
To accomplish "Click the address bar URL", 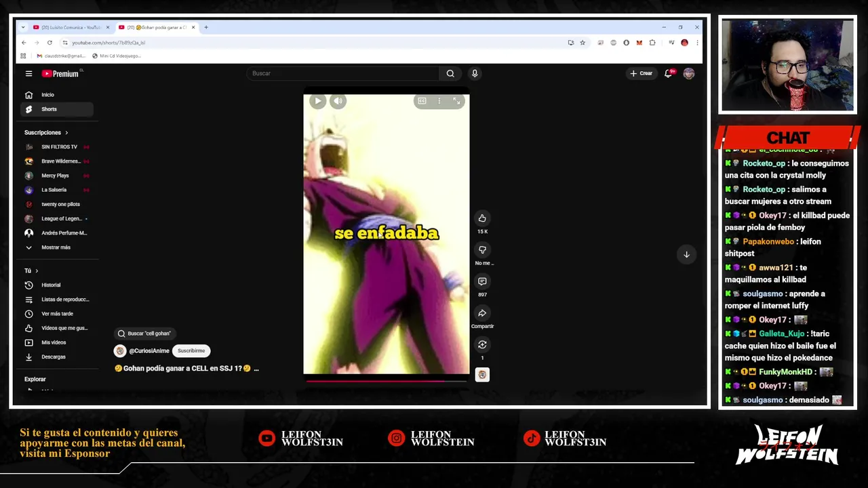I will pos(108,43).
